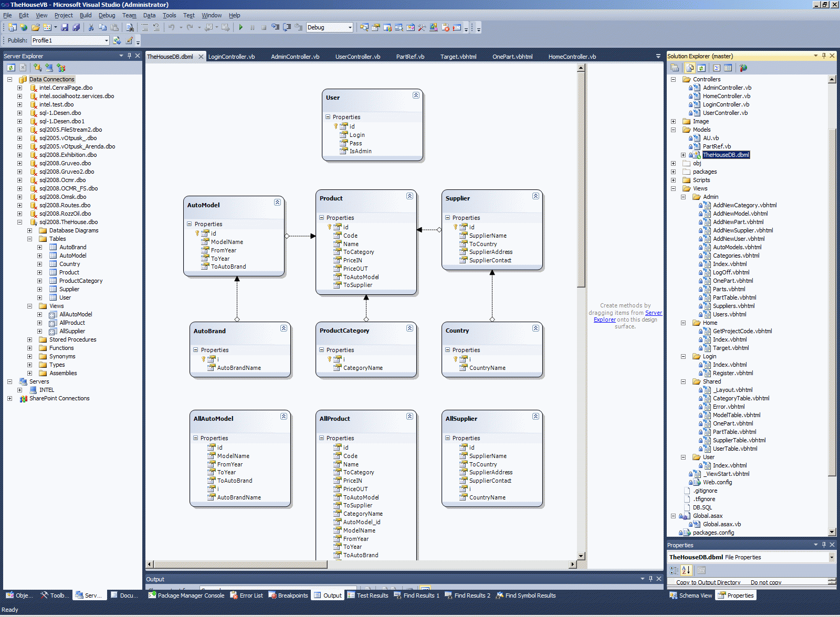The width and height of the screenshot is (840, 617).
Task: Collapse the Country entity using its chevron
Action: (535, 328)
